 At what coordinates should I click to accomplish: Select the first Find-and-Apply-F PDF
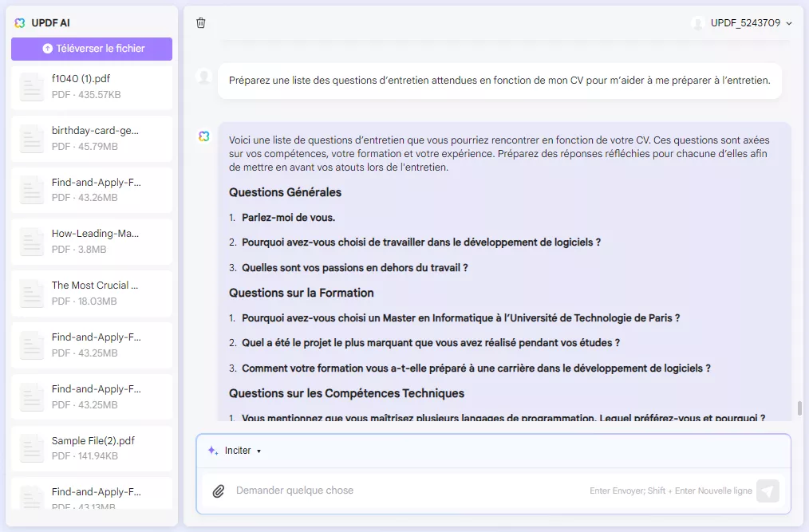pos(91,189)
